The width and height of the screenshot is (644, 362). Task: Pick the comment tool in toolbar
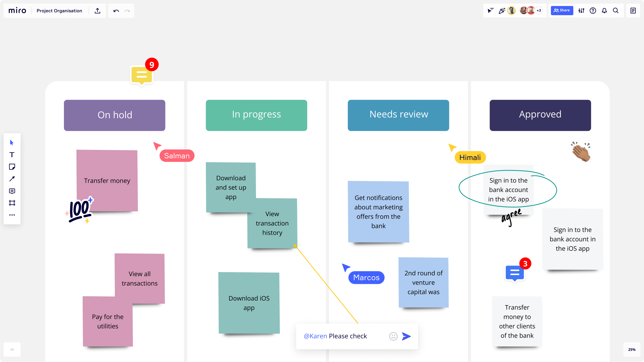coord(12,191)
